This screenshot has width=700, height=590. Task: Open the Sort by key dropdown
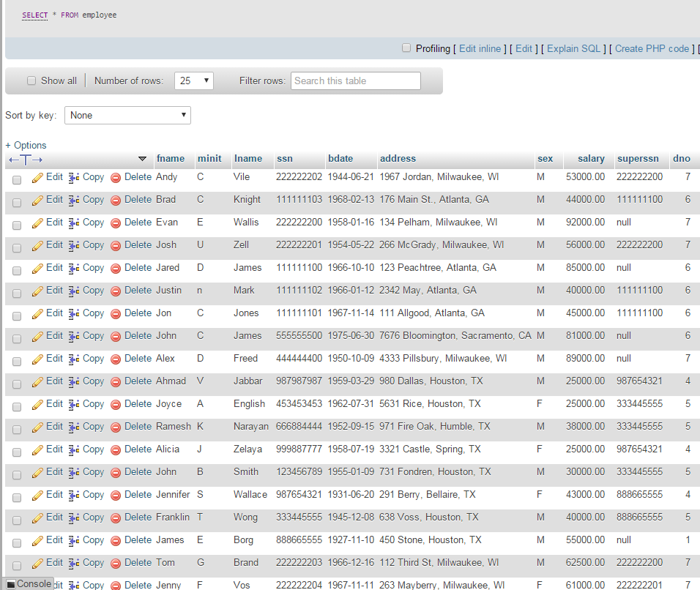[x=127, y=115]
